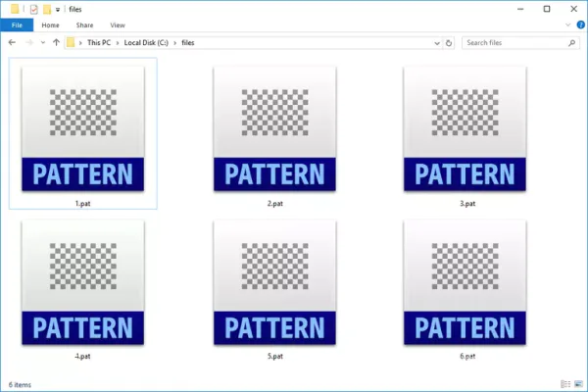Click the search magnifier icon
The height and width of the screenshot is (392, 588).
click(x=572, y=43)
